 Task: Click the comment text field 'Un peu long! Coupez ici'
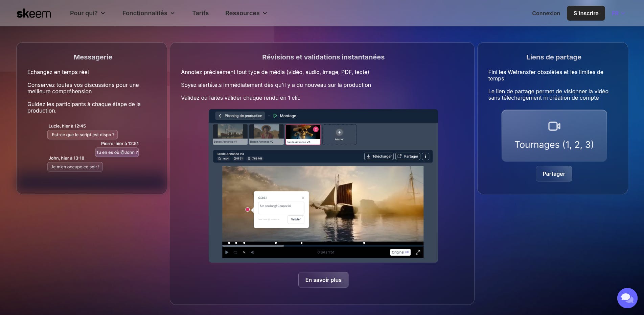pyautogui.click(x=281, y=208)
